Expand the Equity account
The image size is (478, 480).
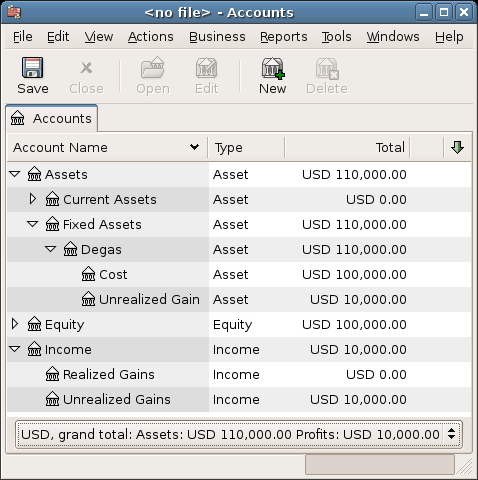15,324
